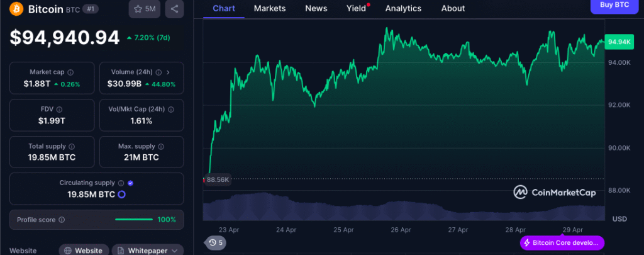Open the share icon button
Screen dimensions: 644x255
174,9
